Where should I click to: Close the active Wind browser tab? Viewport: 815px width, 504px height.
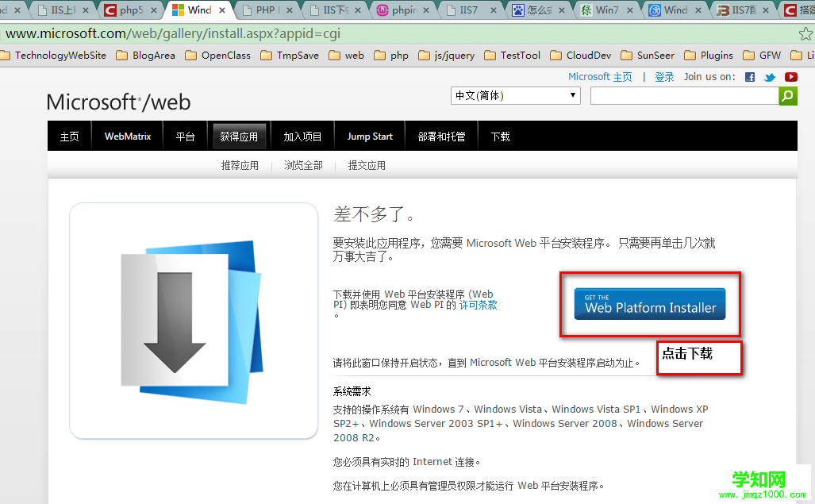point(222,10)
